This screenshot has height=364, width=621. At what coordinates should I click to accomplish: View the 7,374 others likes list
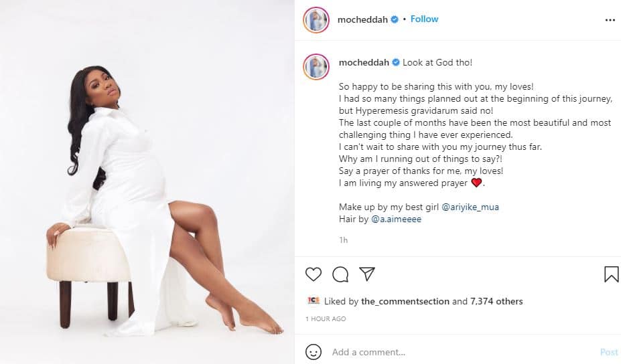coord(496,301)
